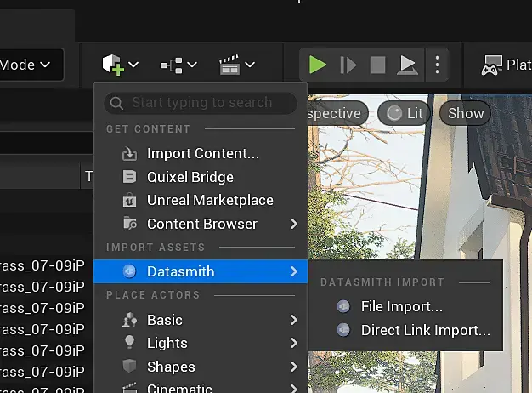Focus the Start typing to search field
Image resolution: width=532 pixels, height=393 pixels.
tap(201, 103)
